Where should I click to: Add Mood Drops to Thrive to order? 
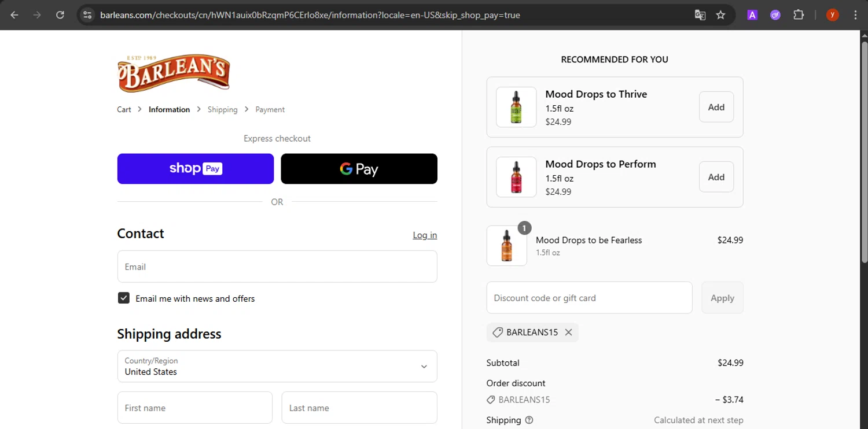point(716,107)
